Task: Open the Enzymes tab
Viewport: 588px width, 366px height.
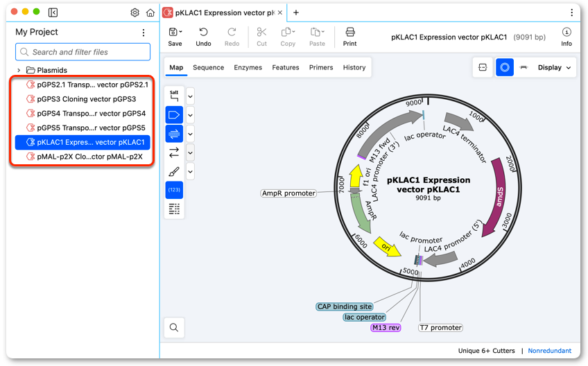Action: (248, 67)
